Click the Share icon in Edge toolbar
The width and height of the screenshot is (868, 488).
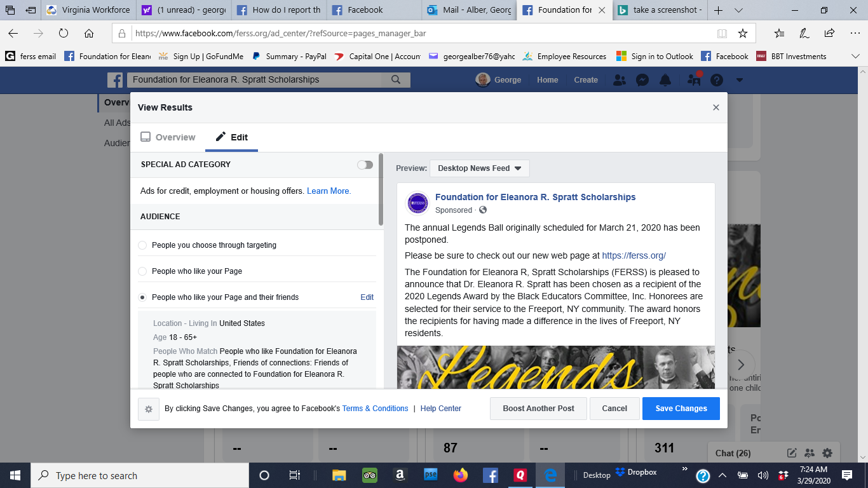pyautogui.click(x=829, y=33)
